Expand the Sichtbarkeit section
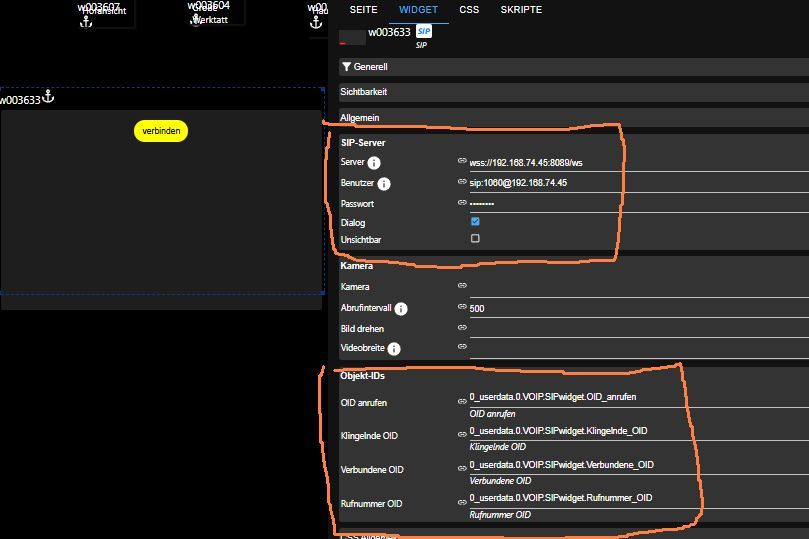Screen dimensions: 809x539 [x=574, y=92]
